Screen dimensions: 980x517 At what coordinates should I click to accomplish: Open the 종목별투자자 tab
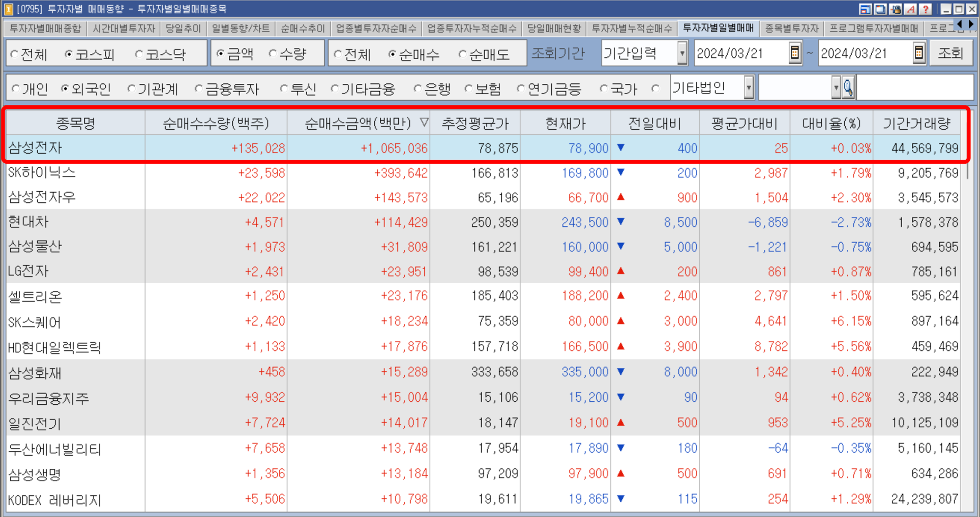[x=792, y=28]
